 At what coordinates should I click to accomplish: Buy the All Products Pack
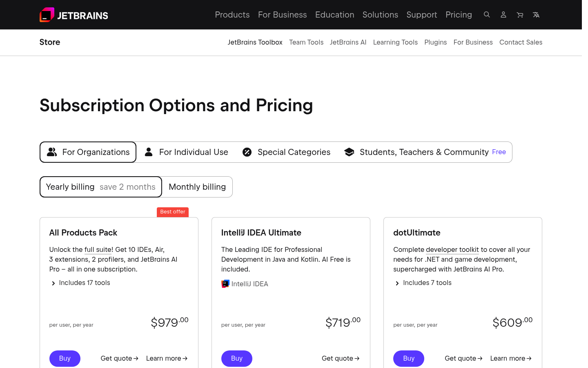click(65, 359)
